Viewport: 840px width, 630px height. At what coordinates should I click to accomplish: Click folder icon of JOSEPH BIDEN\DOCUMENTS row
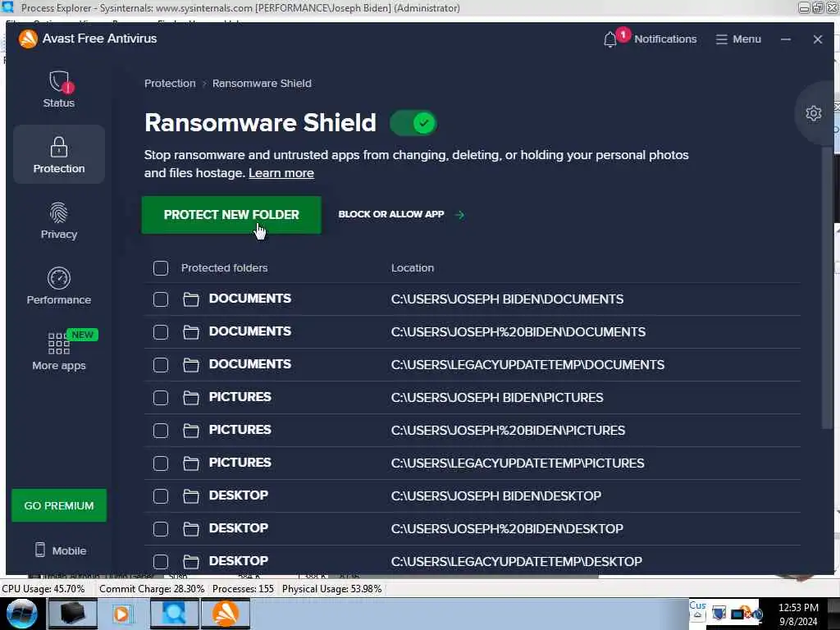190,299
